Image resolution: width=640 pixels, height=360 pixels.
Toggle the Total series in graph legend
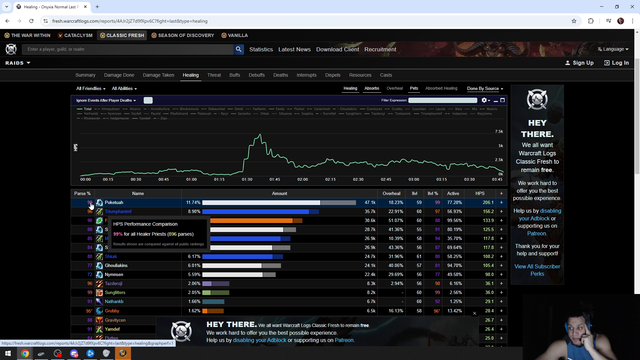[x=84, y=109]
